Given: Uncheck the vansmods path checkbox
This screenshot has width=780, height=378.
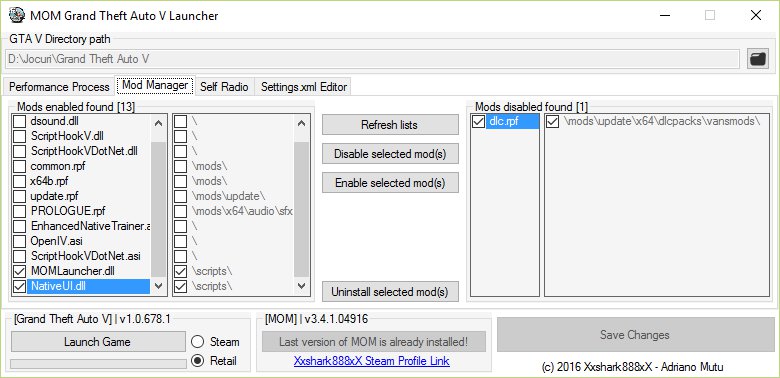Looking at the screenshot, I should click(x=553, y=121).
